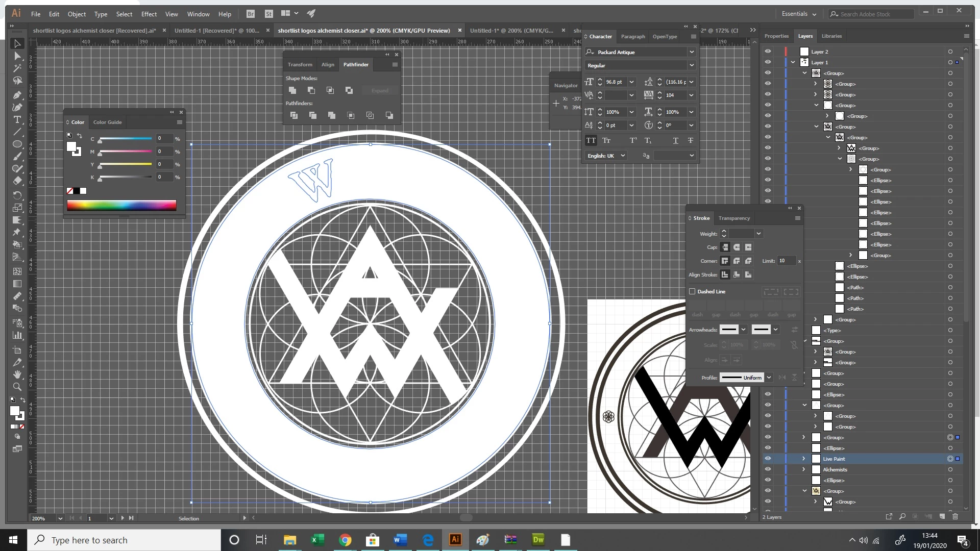Click the Unite shape mode icon

(x=292, y=90)
